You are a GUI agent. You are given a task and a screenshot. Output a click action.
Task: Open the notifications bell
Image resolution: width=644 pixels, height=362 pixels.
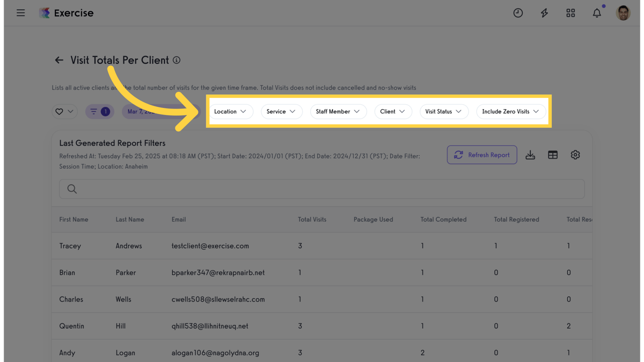(x=597, y=13)
